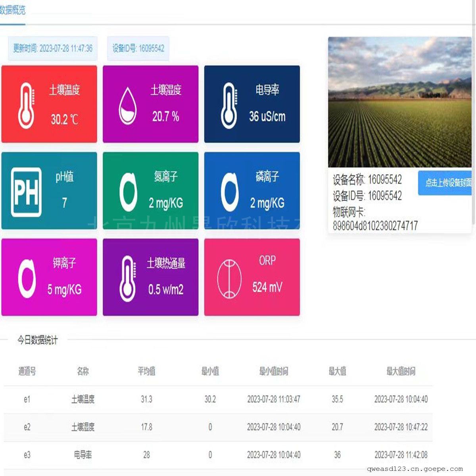This screenshot has width=476, height=476.
Task: Select the e1 土壤温度 table row
Action: tap(217, 399)
